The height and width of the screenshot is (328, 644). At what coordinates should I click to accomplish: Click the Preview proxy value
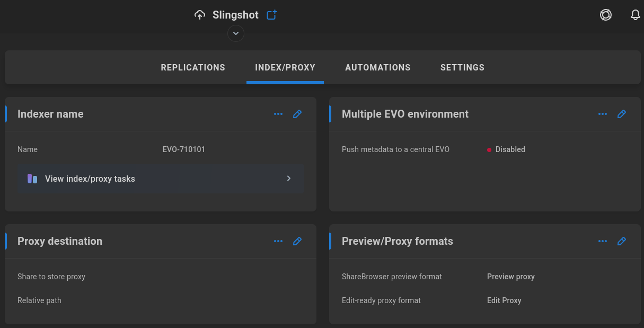coord(511,277)
